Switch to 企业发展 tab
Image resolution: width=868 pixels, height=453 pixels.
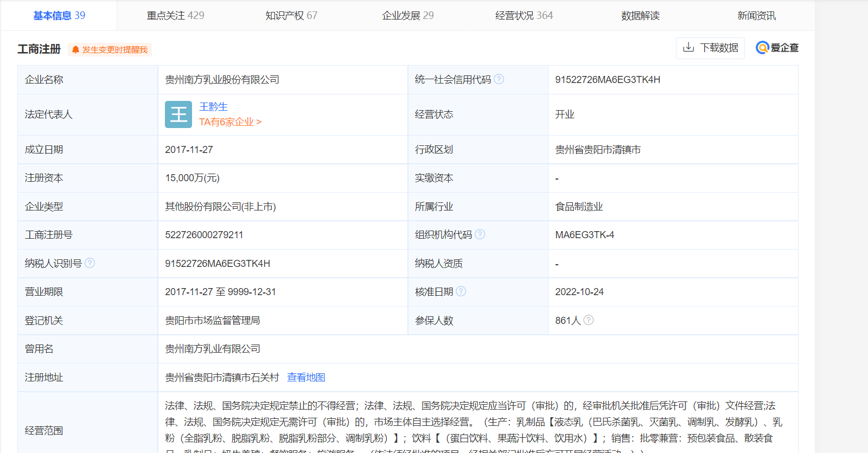tap(407, 16)
